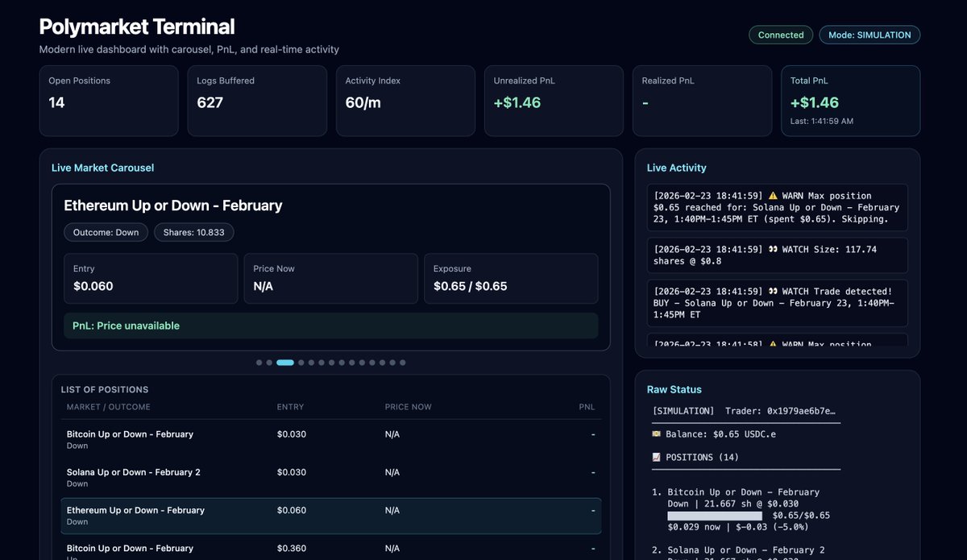
Task: Click the '$0.029 now | $-0.03 (-5.0%)' line
Action: (737, 527)
